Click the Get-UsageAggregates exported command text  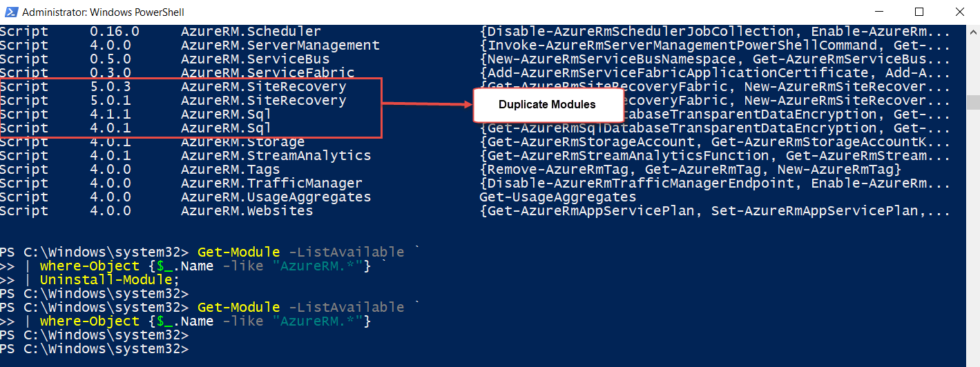[557, 197]
